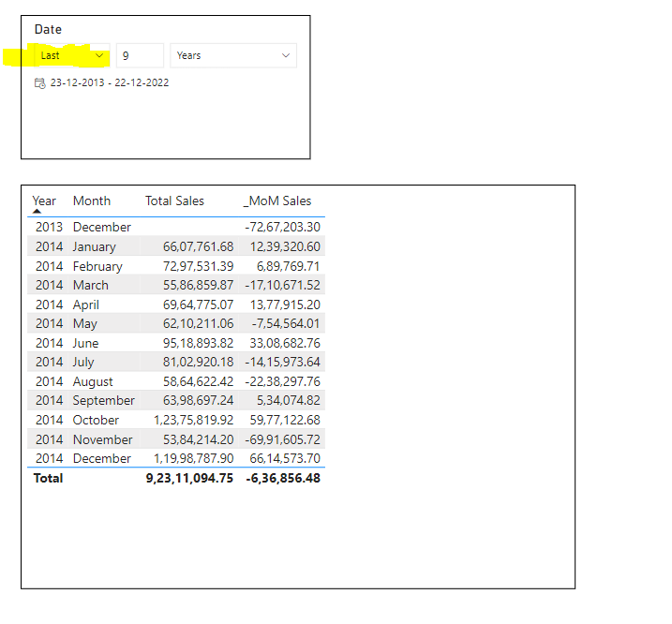Select MoM value -22,38,297.76
This screenshot has width=672, height=624.
(x=282, y=382)
